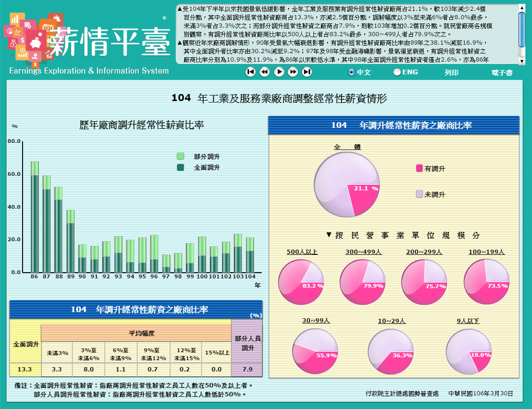
Task: Click the down arrow on the announcement scrollbar
Action: point(521,61)
